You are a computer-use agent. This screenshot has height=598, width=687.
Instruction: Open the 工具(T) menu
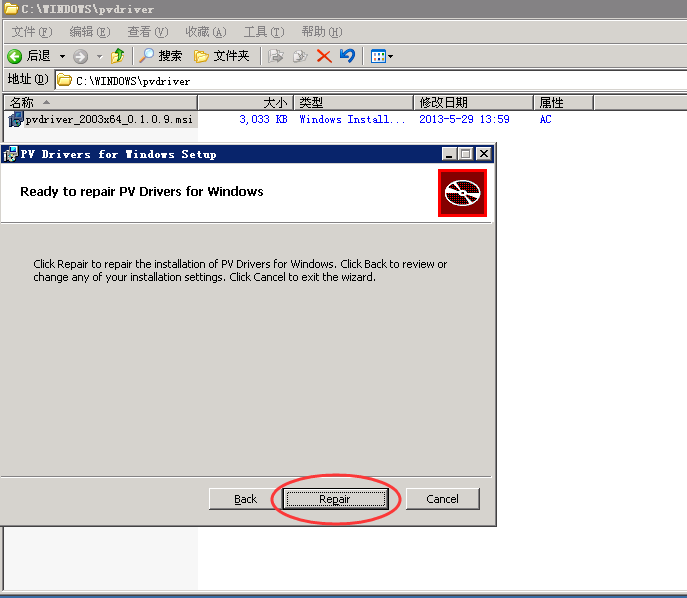click(263, 32)
